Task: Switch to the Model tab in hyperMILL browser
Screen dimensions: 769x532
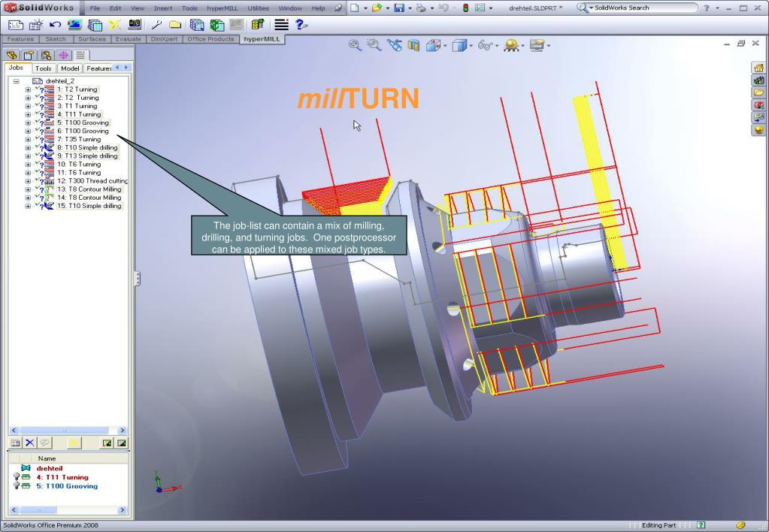Action: point(70,68)
